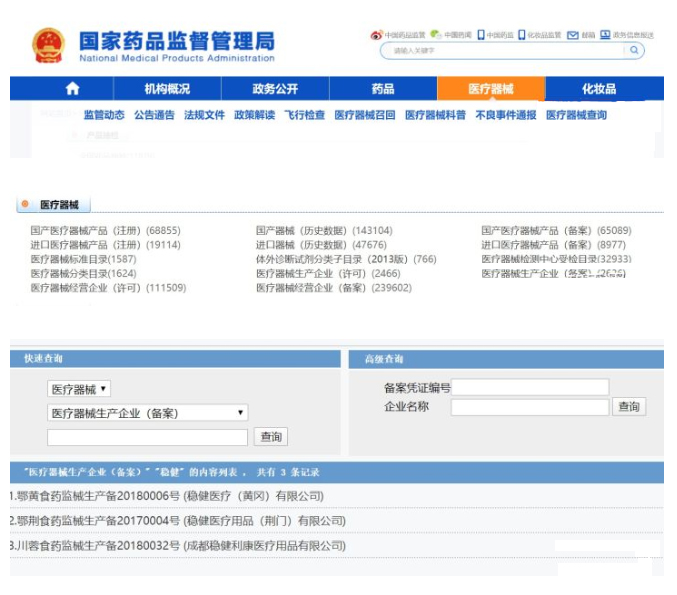Viewport: 677px width, 595px height.
Task: Open 进口医疗器械产品（注册）(19114) link
Action: coord(105,245)
